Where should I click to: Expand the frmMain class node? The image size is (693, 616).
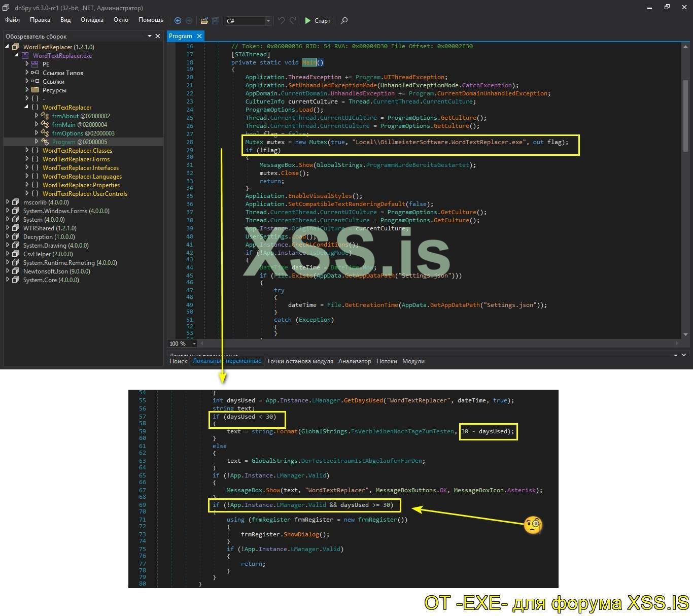click(37, 124)
